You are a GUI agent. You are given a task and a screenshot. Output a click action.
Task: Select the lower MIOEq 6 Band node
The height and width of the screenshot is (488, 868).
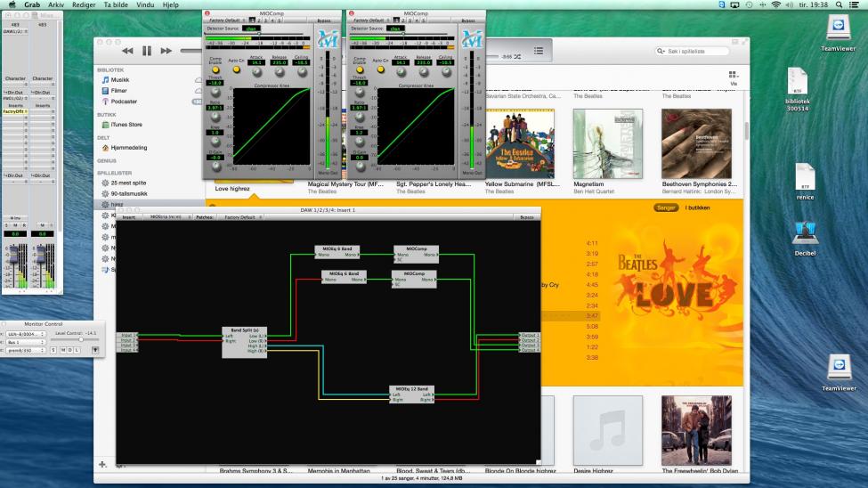point(344,276)
